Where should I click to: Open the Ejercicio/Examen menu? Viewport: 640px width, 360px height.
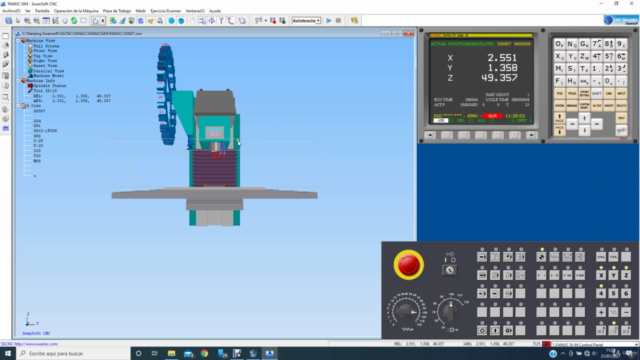165,11
